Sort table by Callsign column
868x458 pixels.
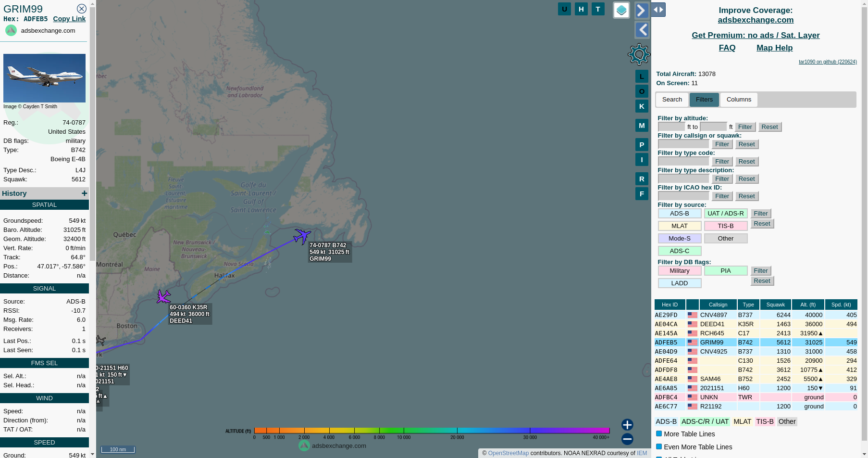point(718,305)
